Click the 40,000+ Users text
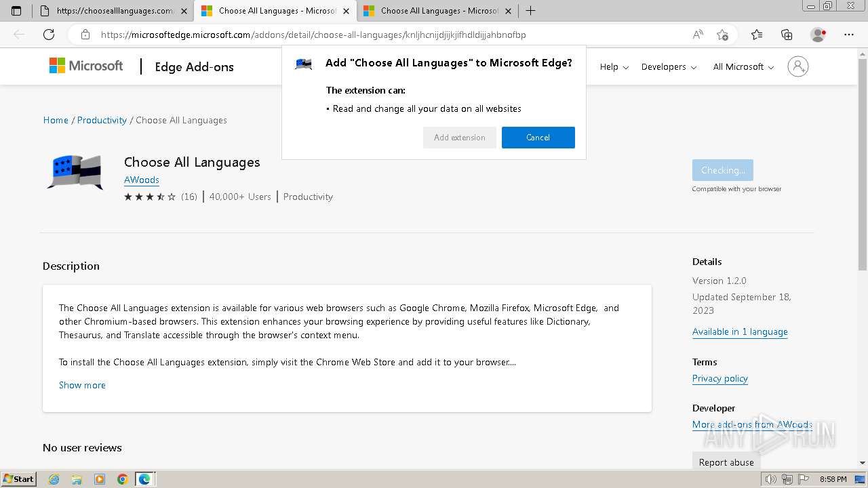This screenshot has height=488, width=868. click(x=240, y=197)
